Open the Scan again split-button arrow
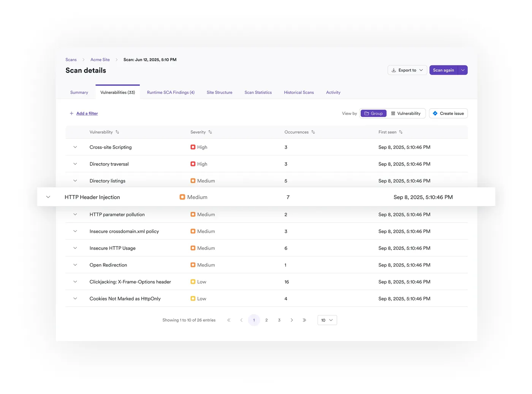The height and width of the screenshot is (394, 532). click(x=463, y=70)
